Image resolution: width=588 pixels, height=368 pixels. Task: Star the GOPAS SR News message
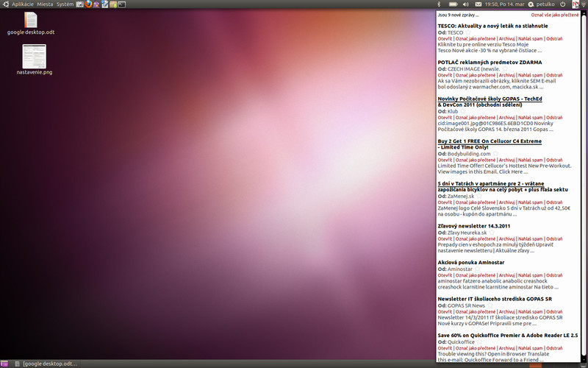490,305
